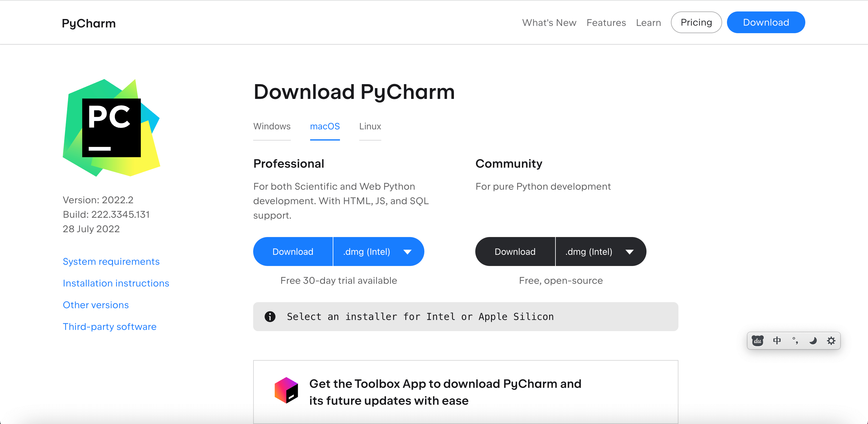Click the JetBrains Toolbox App cube icon
The height and width of the screenshot is (424, 868).
[x=286, y=390]
